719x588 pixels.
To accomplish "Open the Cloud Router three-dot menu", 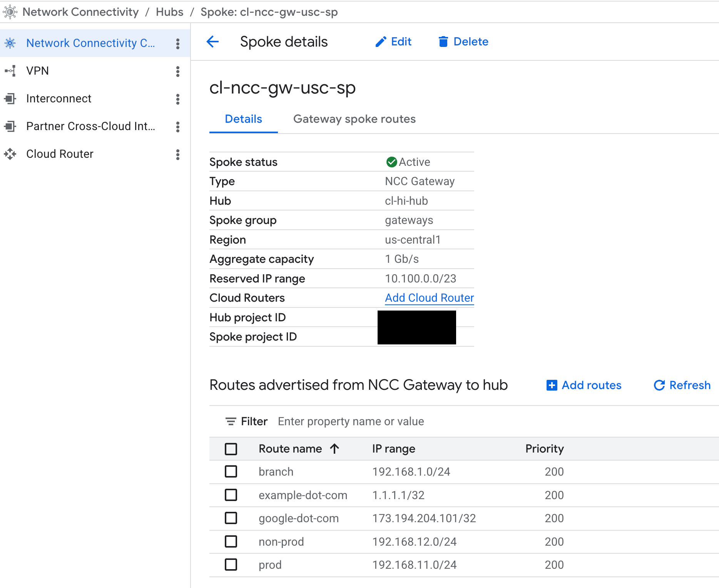I will 178,154.
